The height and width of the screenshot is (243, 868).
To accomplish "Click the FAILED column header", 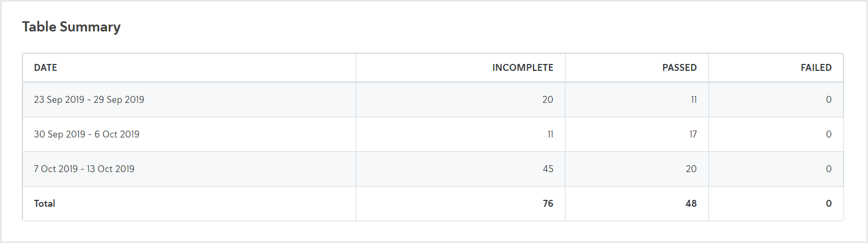I will pos(816,68).
